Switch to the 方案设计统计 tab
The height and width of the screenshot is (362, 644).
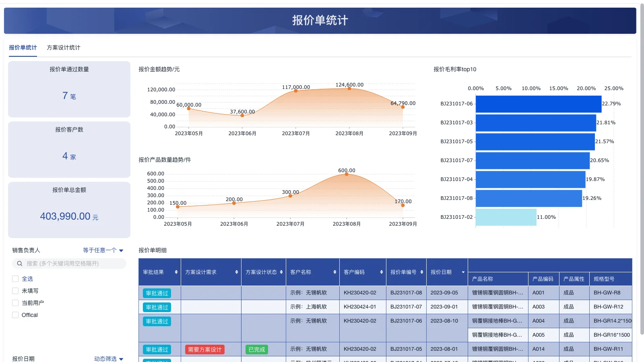[63, 47]
